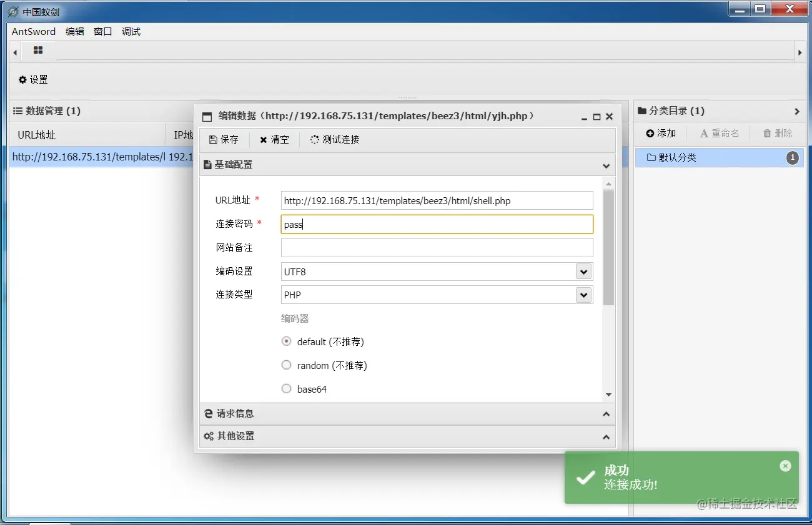Image resolution: width=812 pixels, height=525 pixels.
Task: Expand the 请求信息 section
Action: pos(407,414)
